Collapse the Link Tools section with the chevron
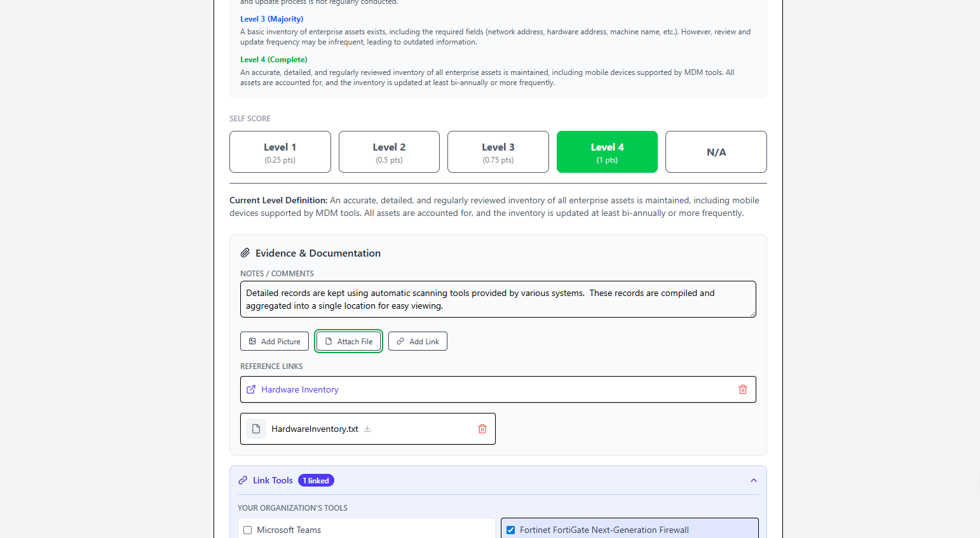The height and width of the screenshot is (538, 980). point(753,480)
